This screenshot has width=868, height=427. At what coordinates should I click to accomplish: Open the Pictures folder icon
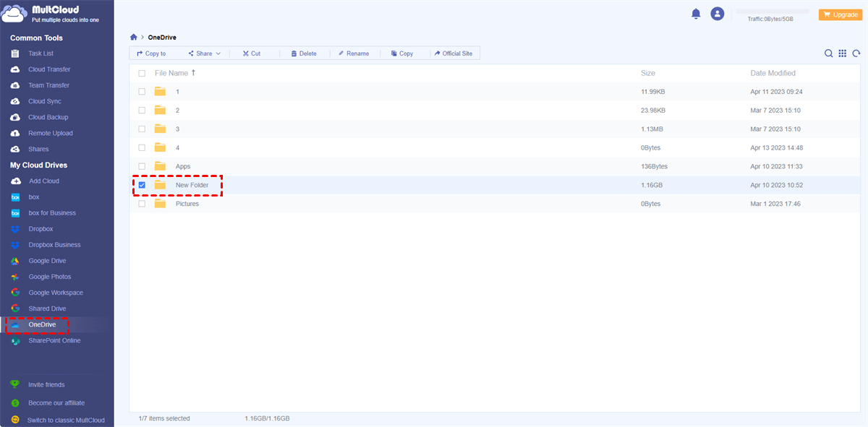point(161,204)
